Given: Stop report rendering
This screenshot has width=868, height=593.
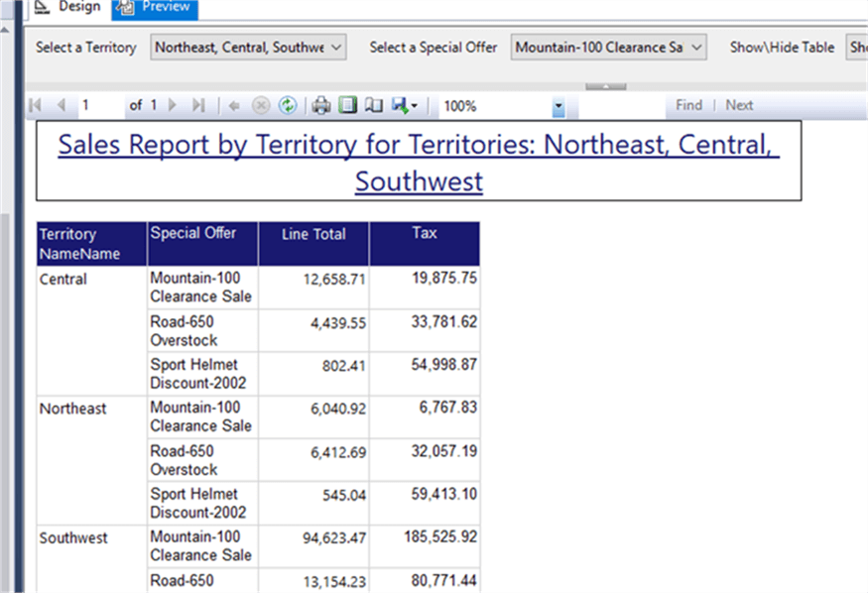Looking at the screenshot, I should tap(261, 105).
